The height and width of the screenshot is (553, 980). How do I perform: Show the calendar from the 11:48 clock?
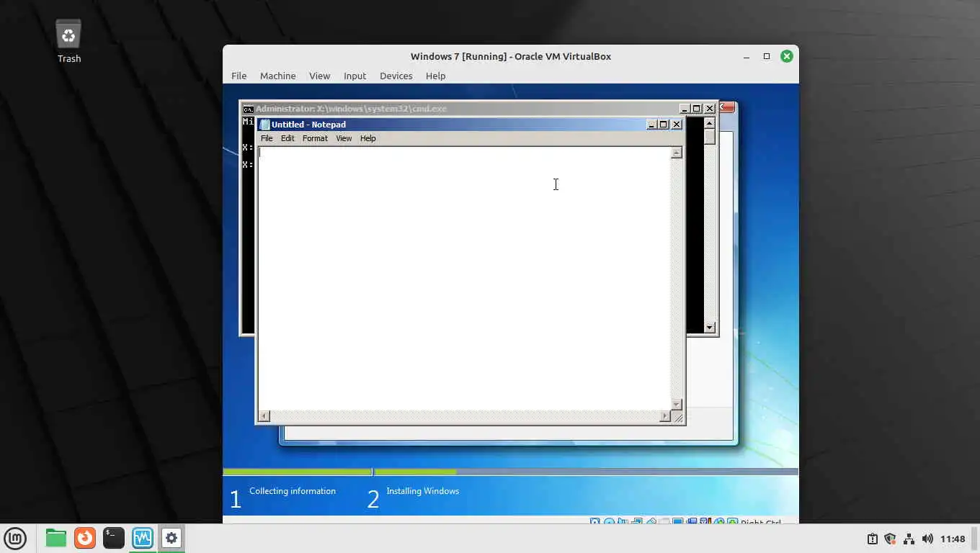tap(953, 539)
